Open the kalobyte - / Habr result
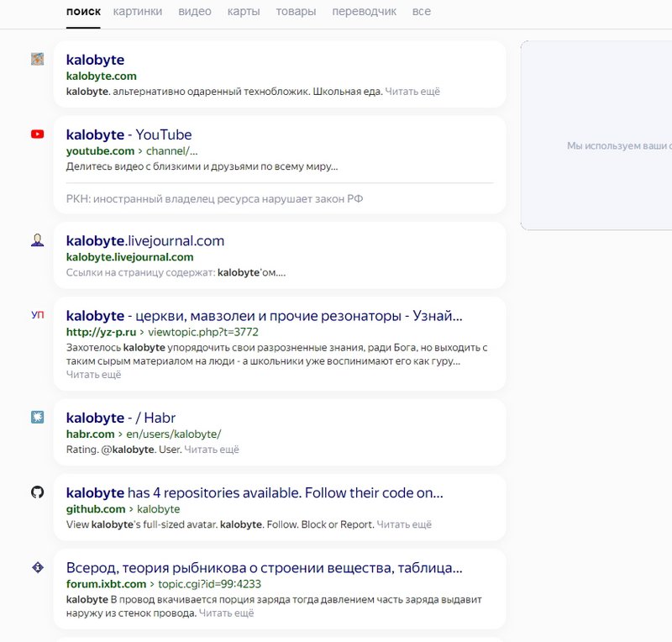This screenshot has width=672, height=642. (x=121, y=418)
